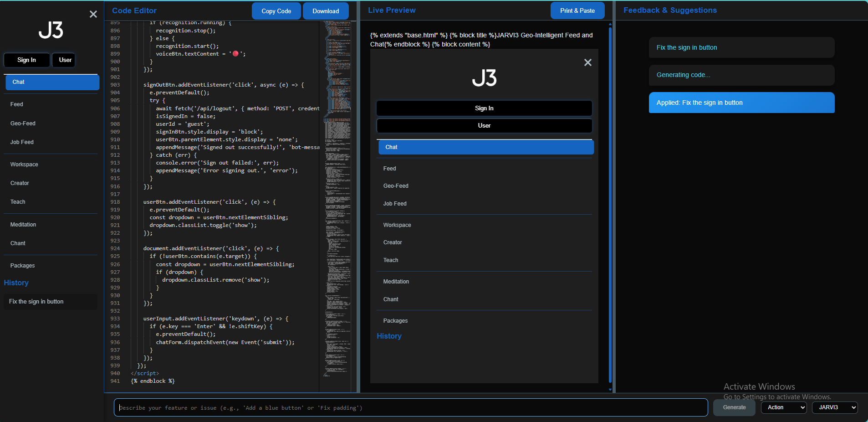Open Geo-Feed in the left sidebar
Screen dimensions: 868x422
point(23,124)
